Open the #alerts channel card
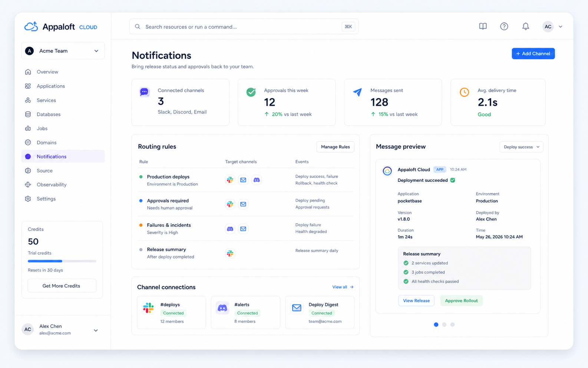 click(245, 312)
